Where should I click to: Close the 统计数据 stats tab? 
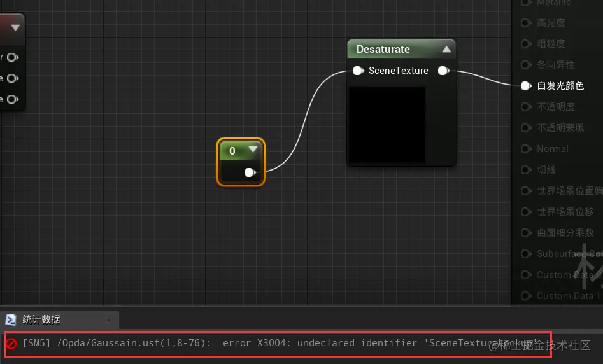click(x=109, y=320)
